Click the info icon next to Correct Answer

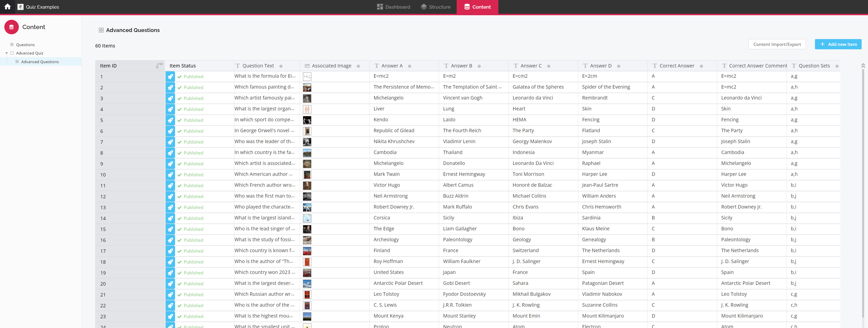click(x=701, y=66)
